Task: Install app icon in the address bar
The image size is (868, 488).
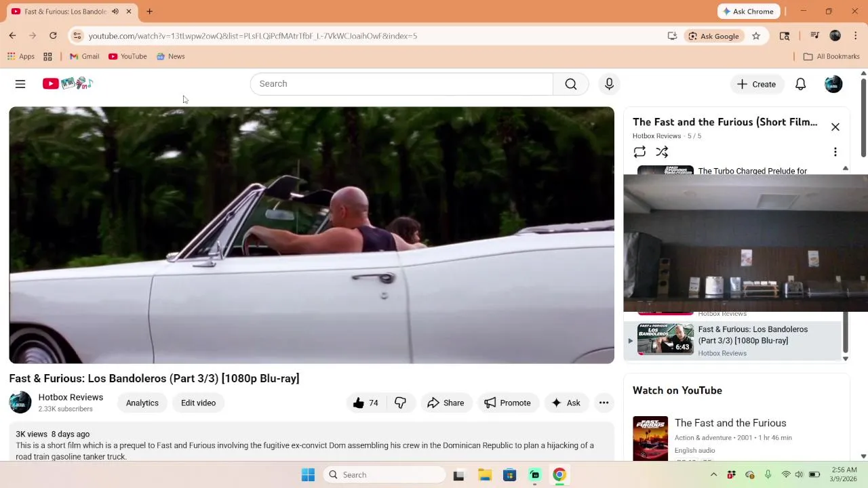Action: click(672, 36)
